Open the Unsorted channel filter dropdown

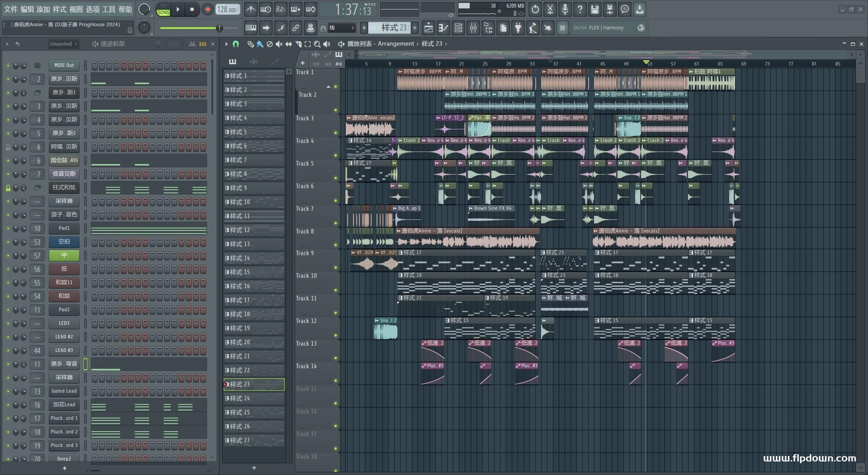pos(63,44)
